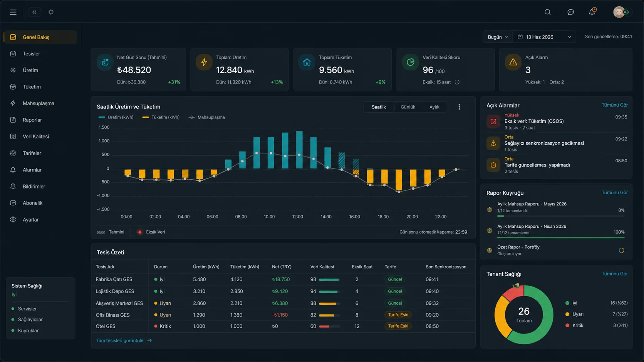Open the Eksik veri: Tüketim (OSOS) alarm

[557, 122]
